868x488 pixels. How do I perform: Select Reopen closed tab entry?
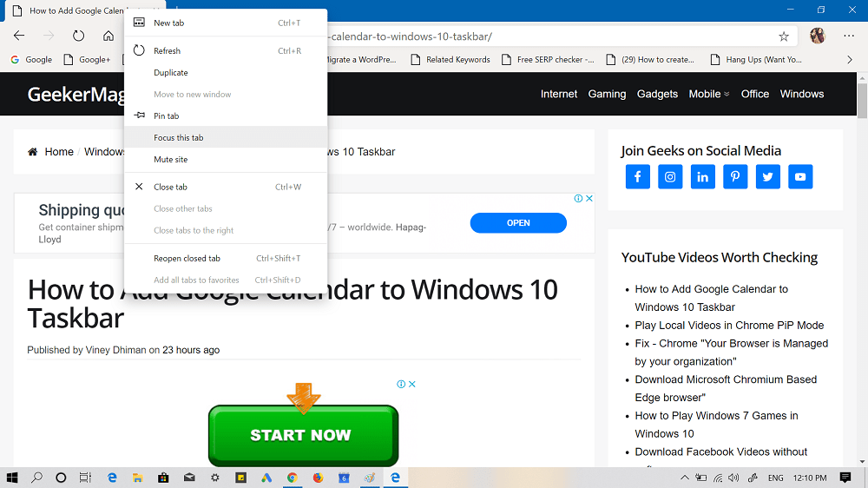tap(226, 258)
